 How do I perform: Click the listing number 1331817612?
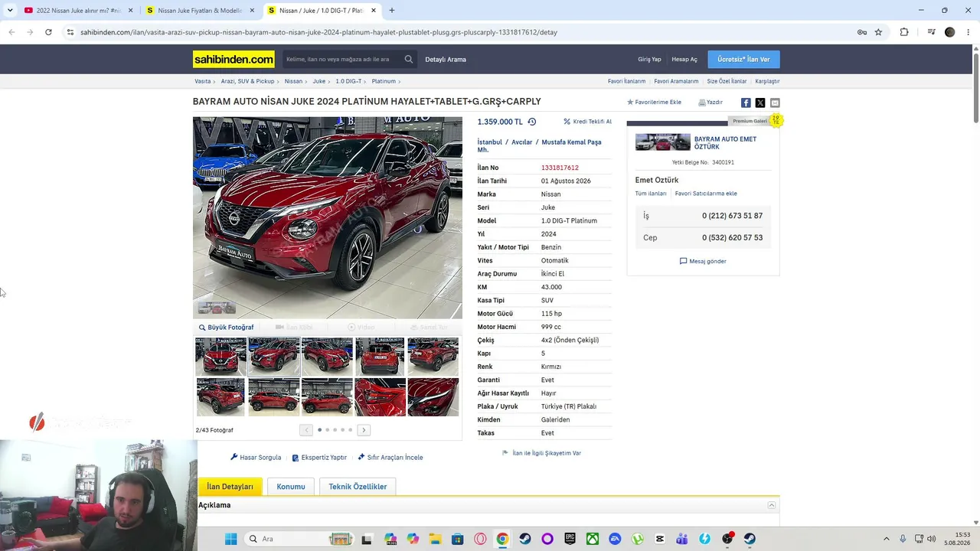[560, 168]
